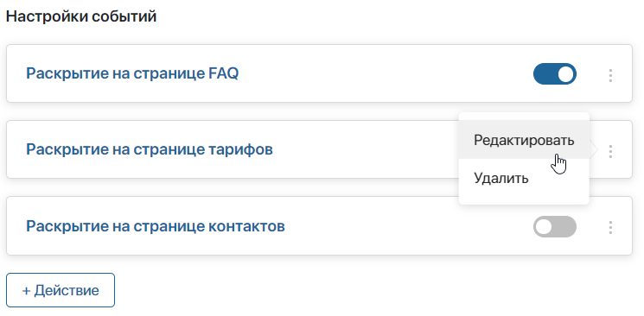The height and width of the screenshot is (316, 644).
Task: Open the three-dot menu for the FAQ event
Action: pos(610,75)
